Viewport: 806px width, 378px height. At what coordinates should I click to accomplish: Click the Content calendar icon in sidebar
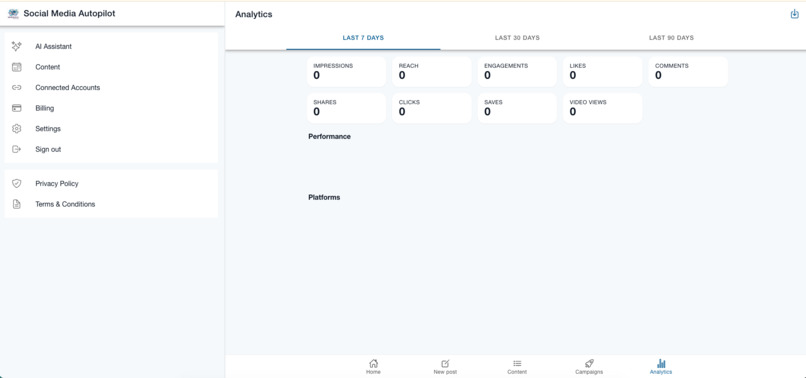(16, 67)
